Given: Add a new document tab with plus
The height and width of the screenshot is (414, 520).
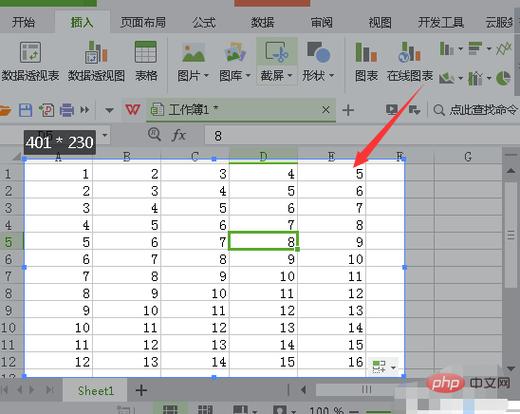Looking at the screenshot, I should click(348, 110).
